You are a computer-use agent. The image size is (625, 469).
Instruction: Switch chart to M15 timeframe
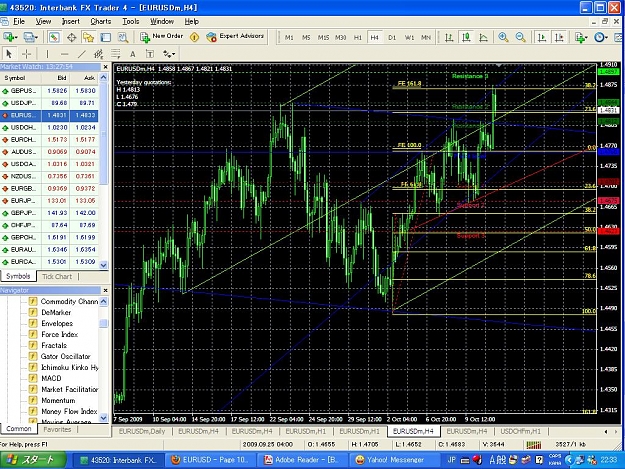click(323, 37)
